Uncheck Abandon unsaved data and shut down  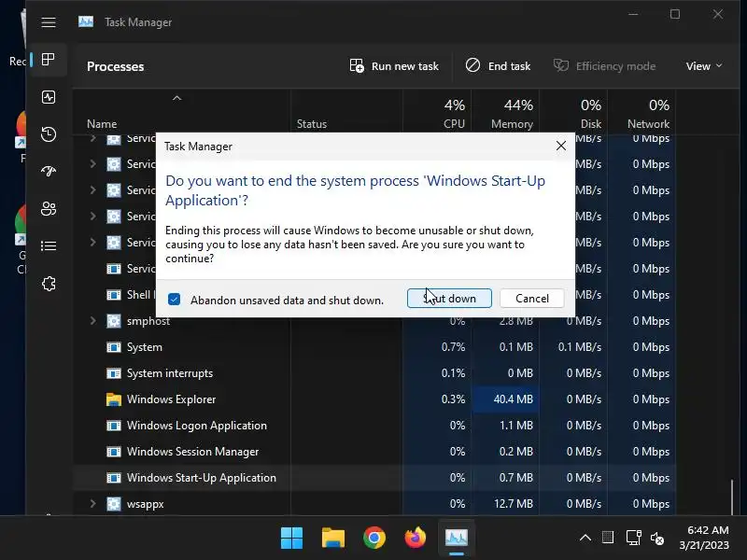[174, 300]
